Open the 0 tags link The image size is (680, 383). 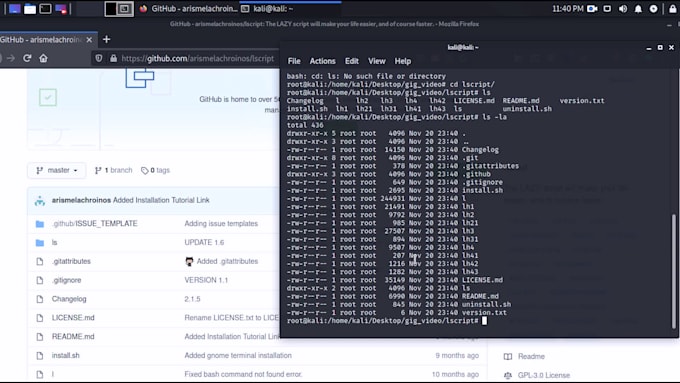pos(155,170)
